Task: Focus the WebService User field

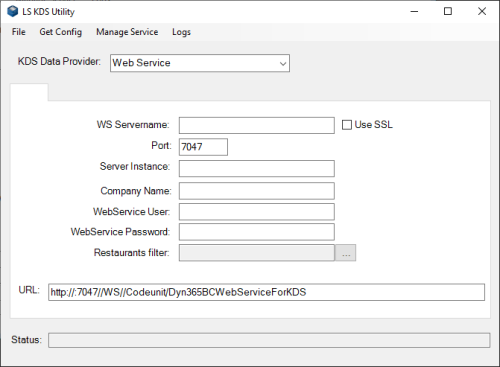Action: point(257,212)
